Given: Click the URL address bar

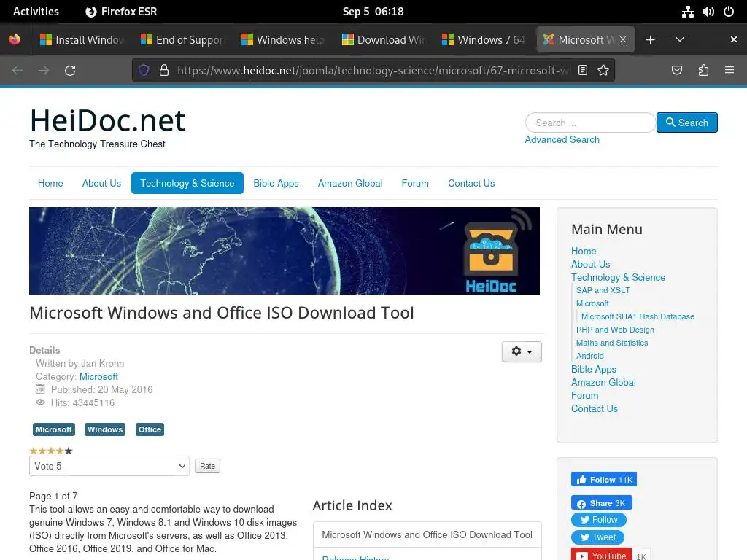Looking at the screenshot, I should pyautogui.click(x=373, y=71).
